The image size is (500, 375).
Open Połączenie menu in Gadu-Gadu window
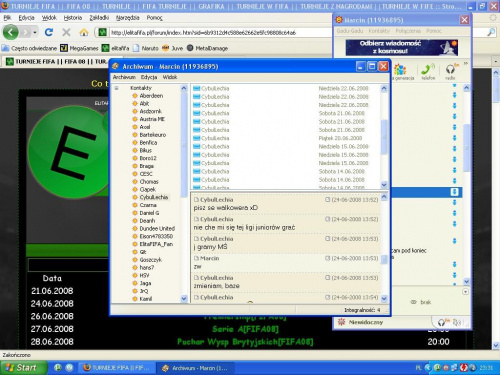(408, 31)
